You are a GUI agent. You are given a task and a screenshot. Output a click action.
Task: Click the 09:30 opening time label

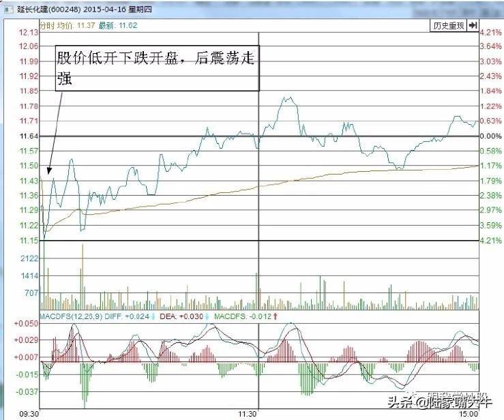(29, 414)
